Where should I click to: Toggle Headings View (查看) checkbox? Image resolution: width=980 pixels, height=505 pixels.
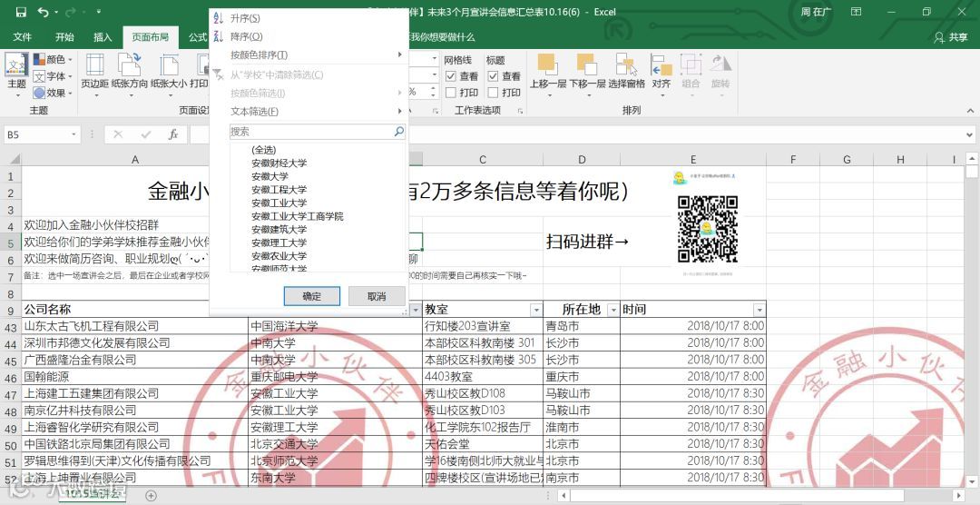click(493, 75)
